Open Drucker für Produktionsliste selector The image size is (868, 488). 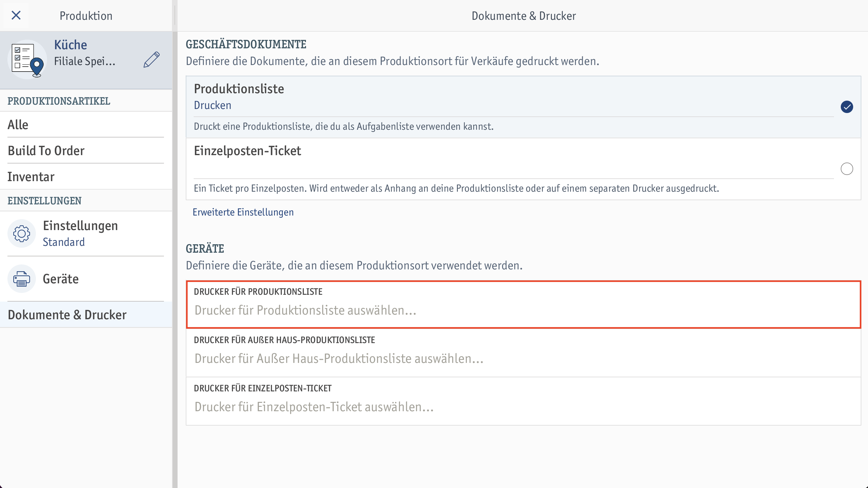pyautogui.click(x=523, y=304)
